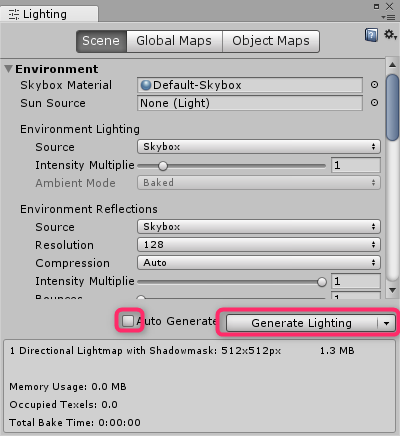400x436 pixels.
Task: Select the Lighting window tab
Action: tap(49, 14)
